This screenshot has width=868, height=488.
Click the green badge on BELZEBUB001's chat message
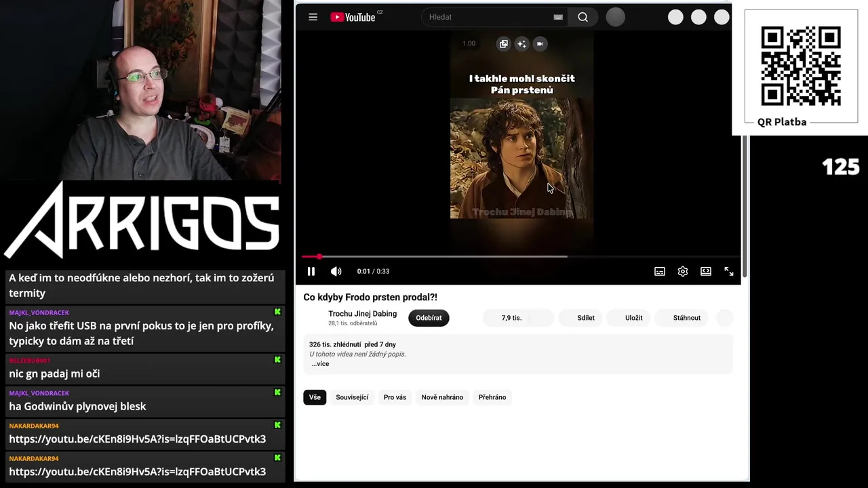(x=277, y=360)
